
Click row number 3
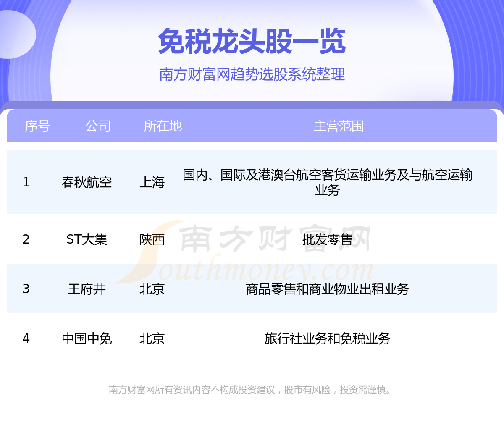point(26,289)
